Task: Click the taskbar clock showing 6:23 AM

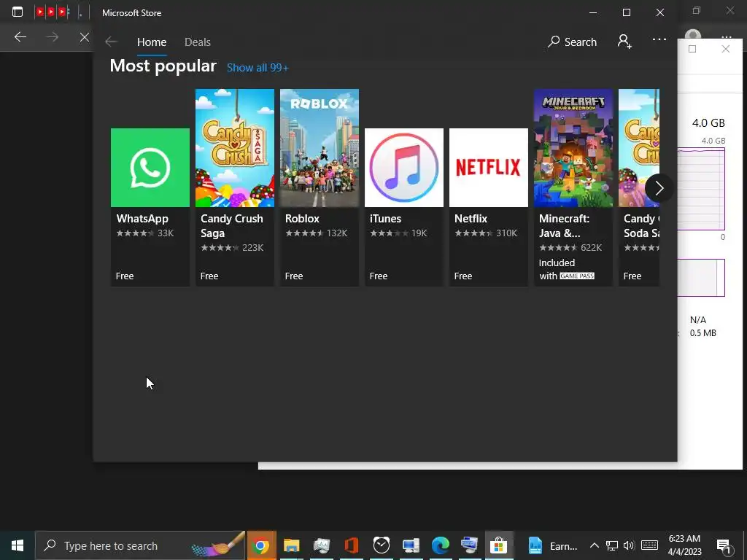Action: 684,545
